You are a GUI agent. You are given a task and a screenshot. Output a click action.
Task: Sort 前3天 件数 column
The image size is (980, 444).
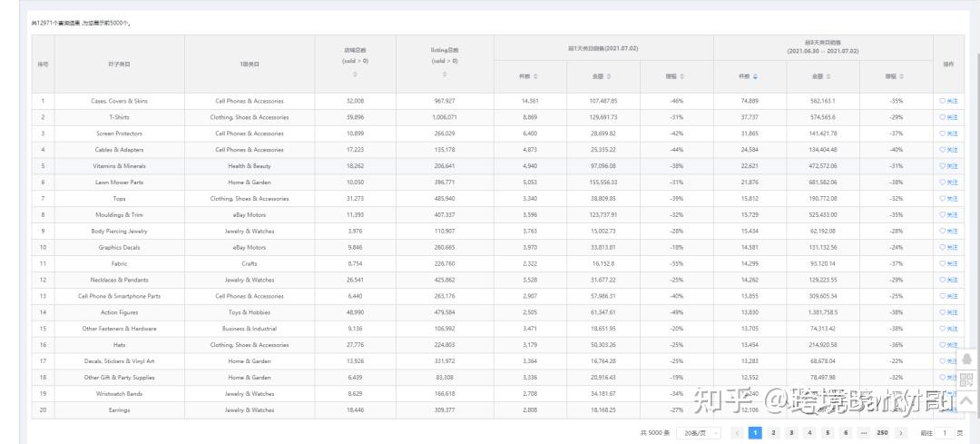755,76
